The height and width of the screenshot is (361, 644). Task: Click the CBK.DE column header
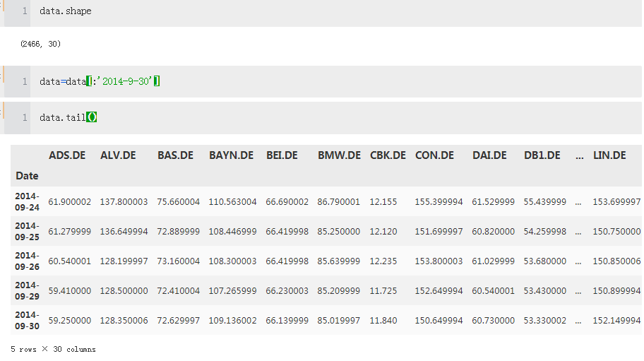click(x=388, y=155)
